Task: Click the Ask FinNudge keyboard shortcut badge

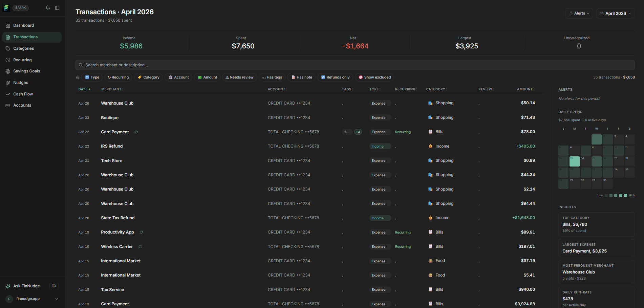Action: coord(54,286)
